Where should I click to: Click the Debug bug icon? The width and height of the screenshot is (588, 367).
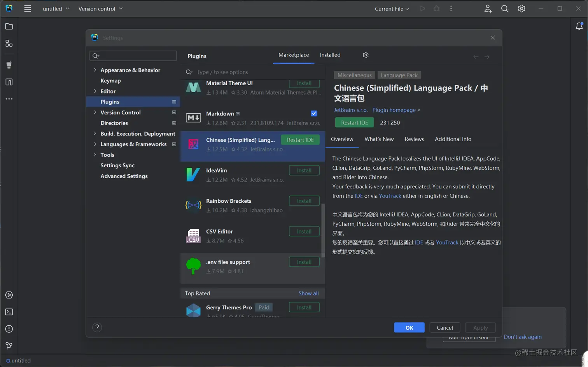click(x=437, y=9)
